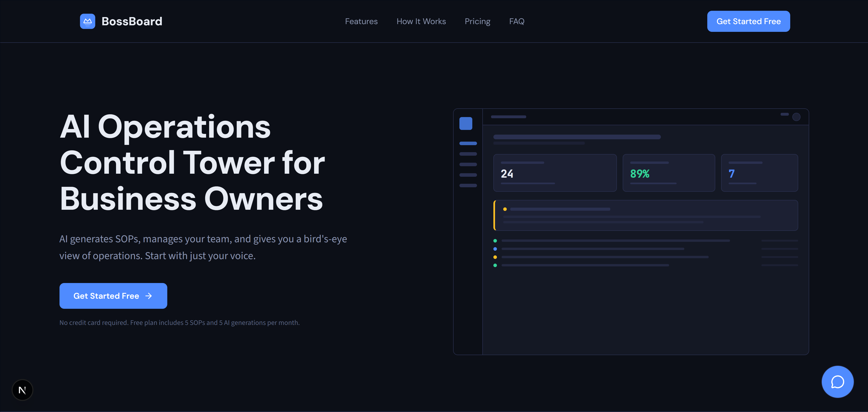Screen dimensions: 868x412
Task: Open the chat widget bubble icon
Action: (837, 382)
